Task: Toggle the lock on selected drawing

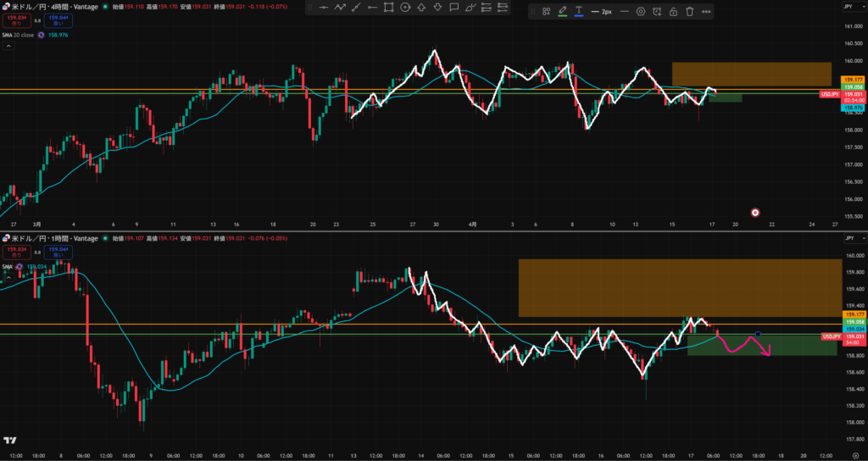Action: tap(673, 12)
